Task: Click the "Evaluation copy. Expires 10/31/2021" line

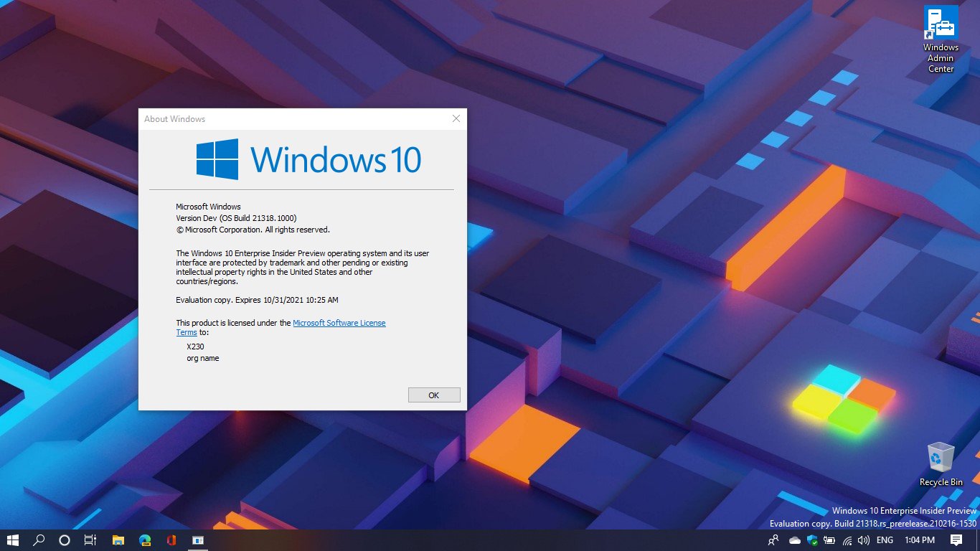Action: pyautogui.click(x=257, y=300)
